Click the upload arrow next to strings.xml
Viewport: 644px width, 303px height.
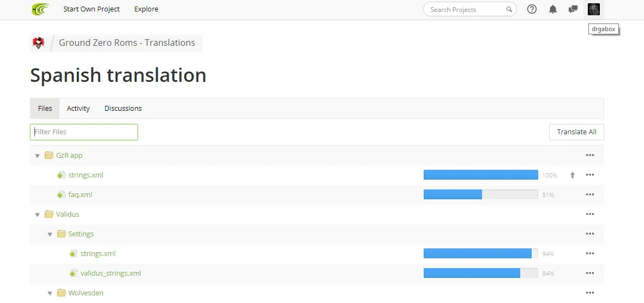click(573, 175)
